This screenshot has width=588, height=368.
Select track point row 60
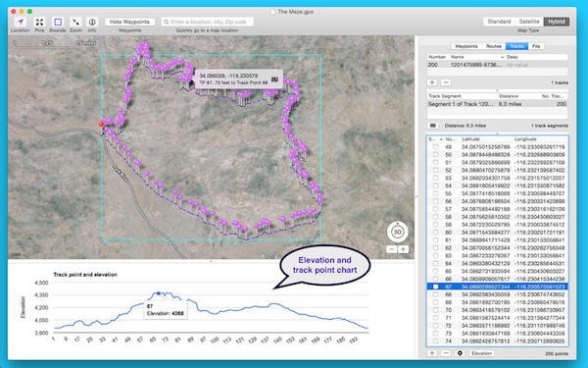coord(497,233)
